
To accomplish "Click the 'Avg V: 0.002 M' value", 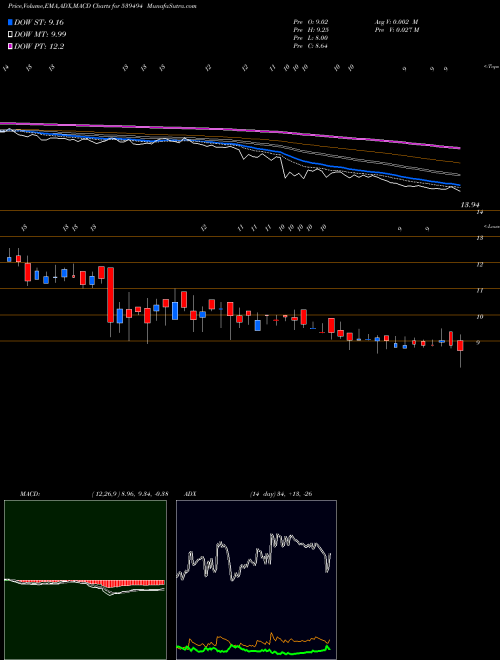I will tap(396, 22).
